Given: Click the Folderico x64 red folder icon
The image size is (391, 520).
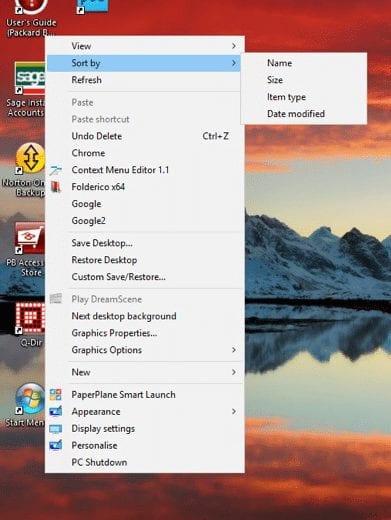Looking at the screenshot, I should (56, 187).
